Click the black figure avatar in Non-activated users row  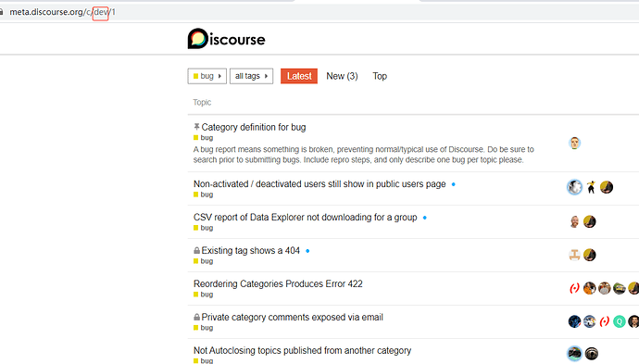(x=591, y=187)
